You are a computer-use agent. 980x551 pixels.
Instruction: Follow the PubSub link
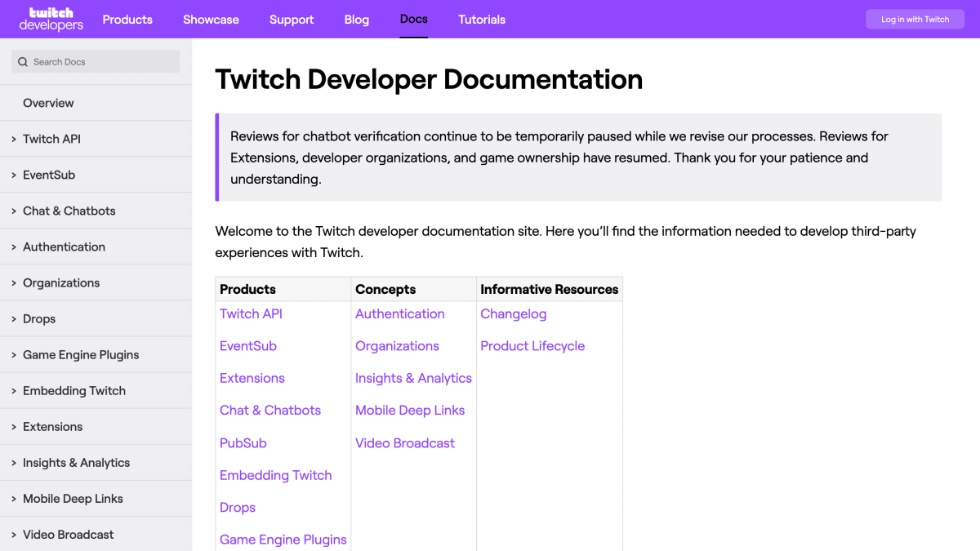pyautogui.click(x=243, y=442)
